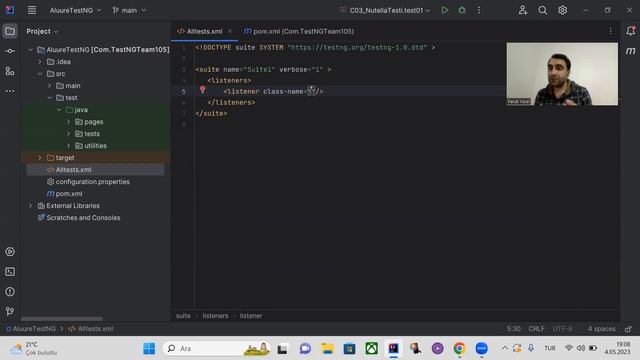The width and height of the screenshot is (640, 360).
Task: Open Code With Me icon
Action: (522, 10)
